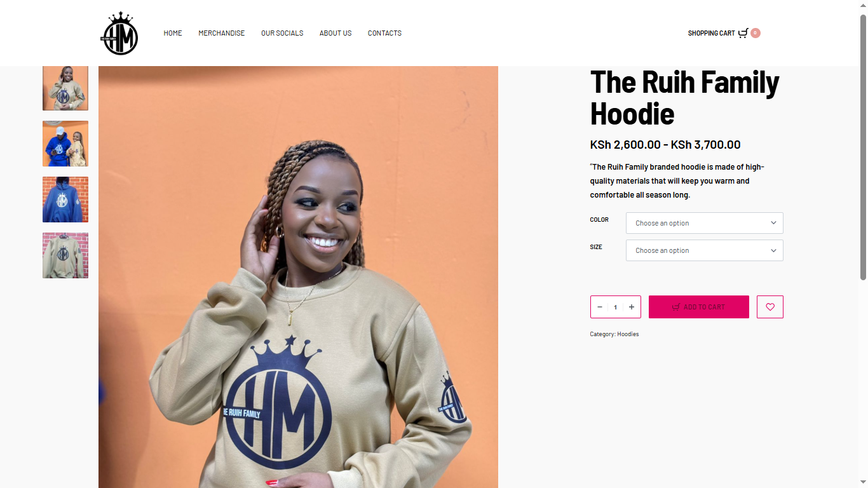Open the Our Socials menu item
The height and width of the screenshot is (488, 868).
(282, 33)
